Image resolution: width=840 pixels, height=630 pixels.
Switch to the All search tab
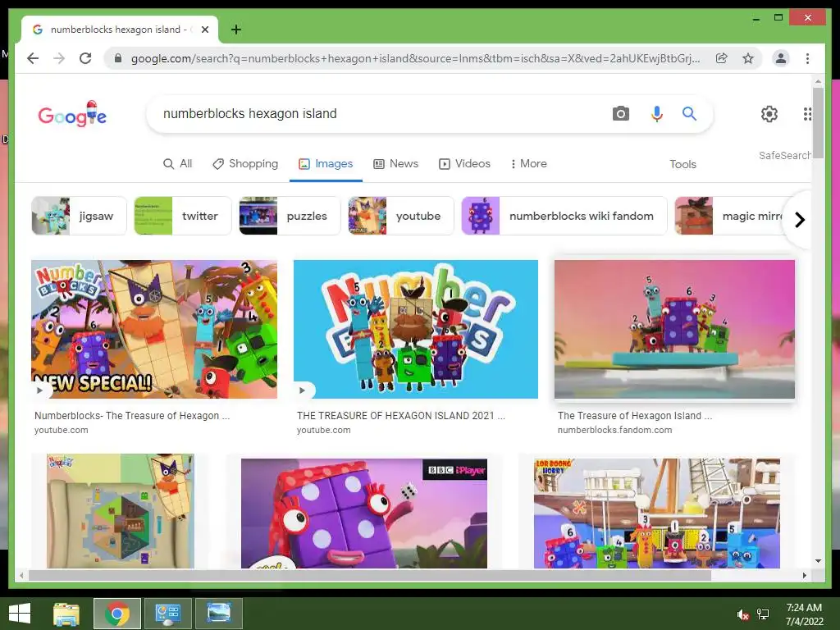pos(177,164)
